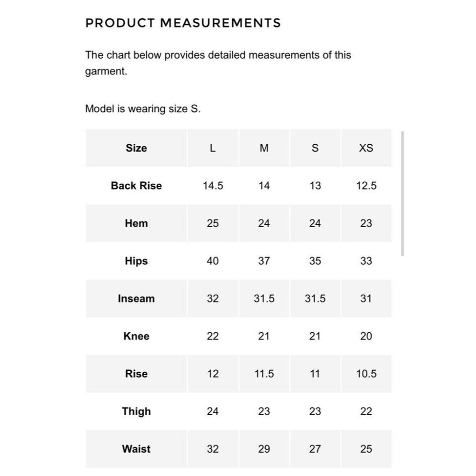Image resolution: width=476 pixels, height=476 pixels.
Task: Click the Hips value 40 for size L
Action: pyautogui.click(x=213, y=261)
